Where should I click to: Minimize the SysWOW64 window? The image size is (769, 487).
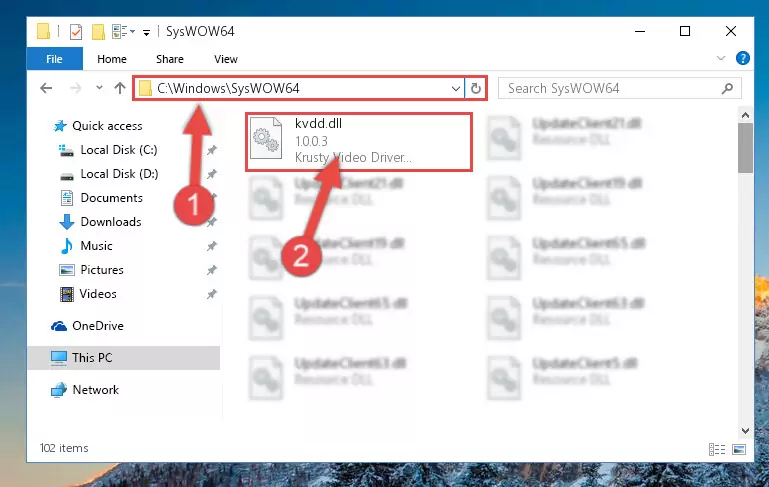click(x=640, y=31)
